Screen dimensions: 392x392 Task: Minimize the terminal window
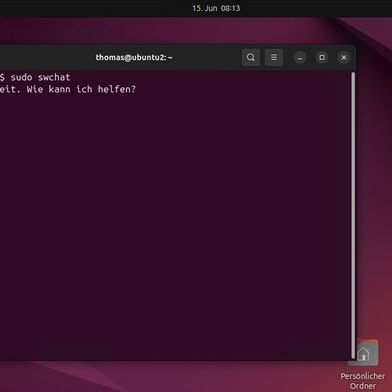point(300,58)
